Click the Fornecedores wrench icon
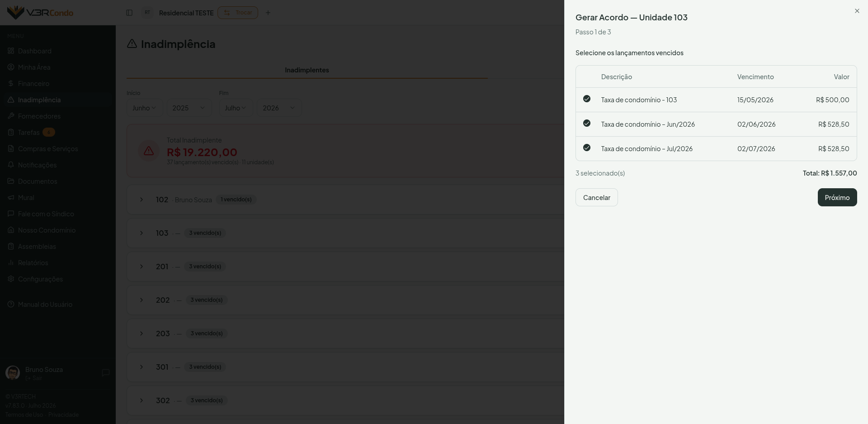The width and height of the screenshot is (868, 424). click(x=11, y=116)
